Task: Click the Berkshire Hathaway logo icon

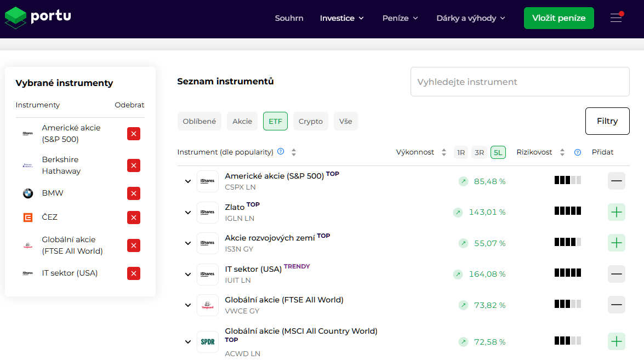Action: (x=28, y=165)
